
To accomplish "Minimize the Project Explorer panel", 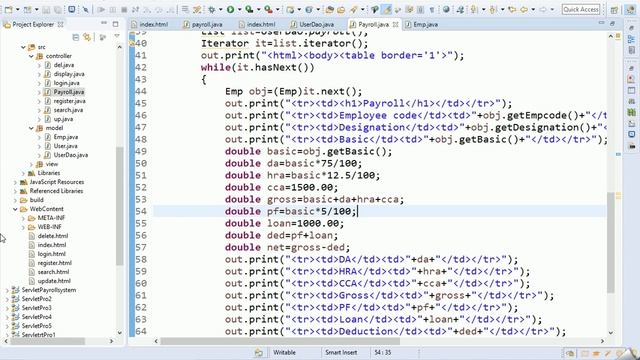I will pos(104,23).
